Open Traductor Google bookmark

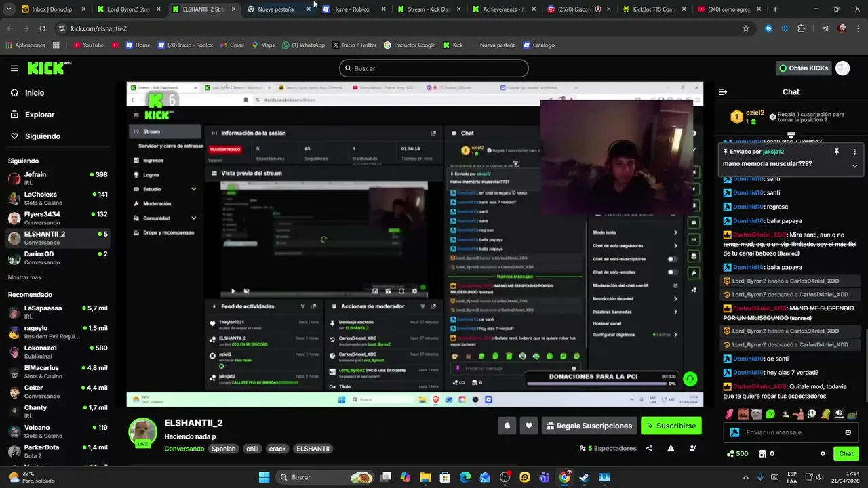[410, 45]
